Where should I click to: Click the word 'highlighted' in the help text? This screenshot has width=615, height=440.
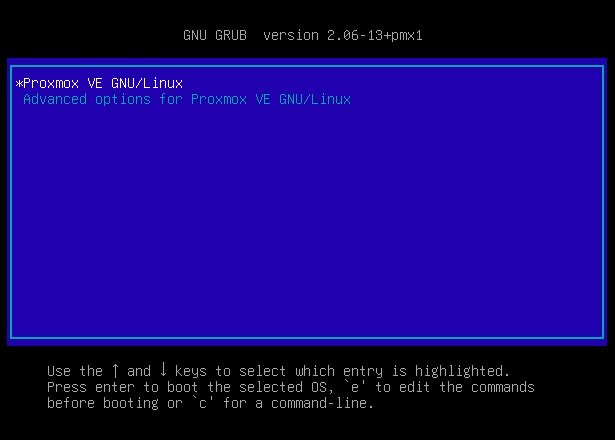[x=459, y=371]
